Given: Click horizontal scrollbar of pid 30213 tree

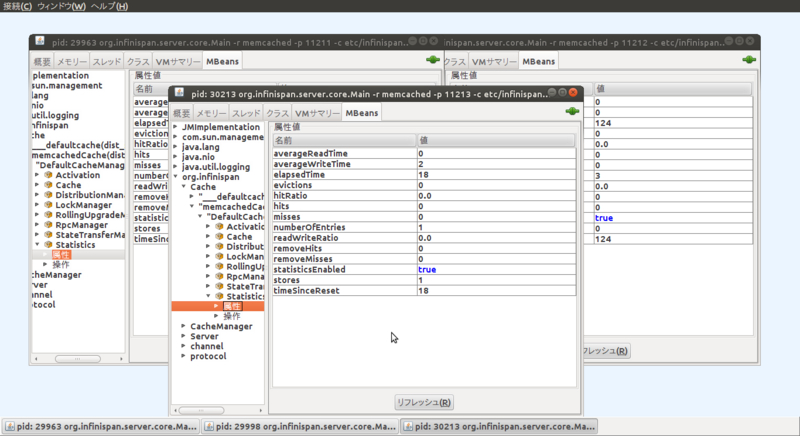Looking at the screenshot, I should pyautogui.click(x=202, y=410).
